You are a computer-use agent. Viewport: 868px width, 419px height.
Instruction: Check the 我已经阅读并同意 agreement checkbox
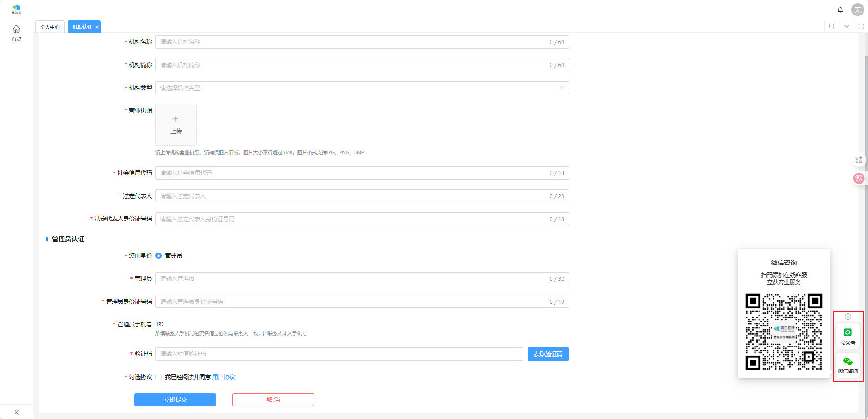point(158,377)
